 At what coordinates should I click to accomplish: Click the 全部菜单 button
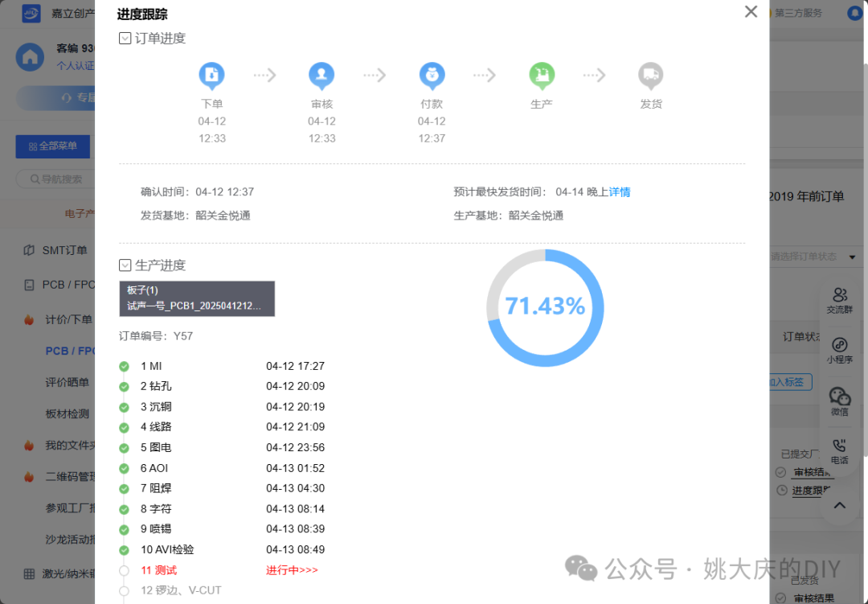pyautogui.click(x=52, y=146)
